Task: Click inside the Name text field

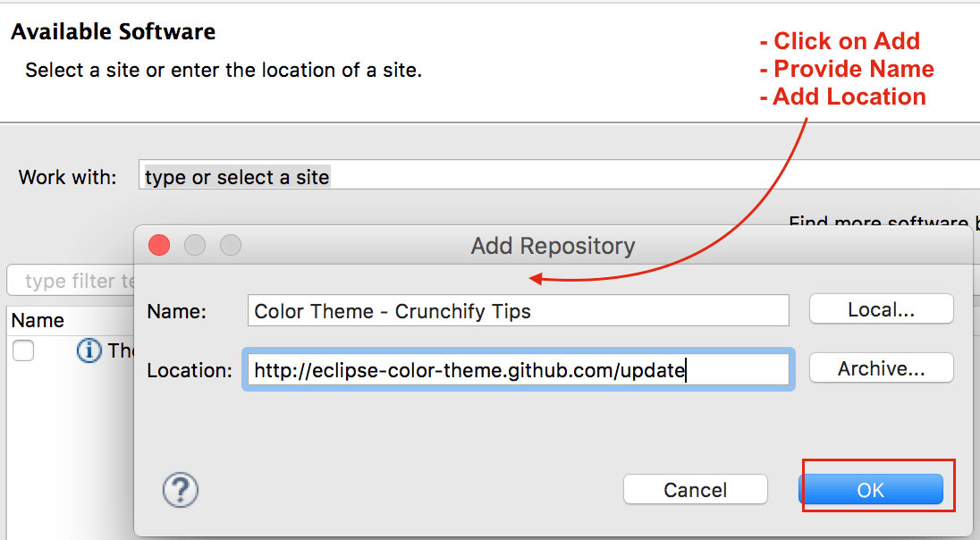Action: (517, 310)
